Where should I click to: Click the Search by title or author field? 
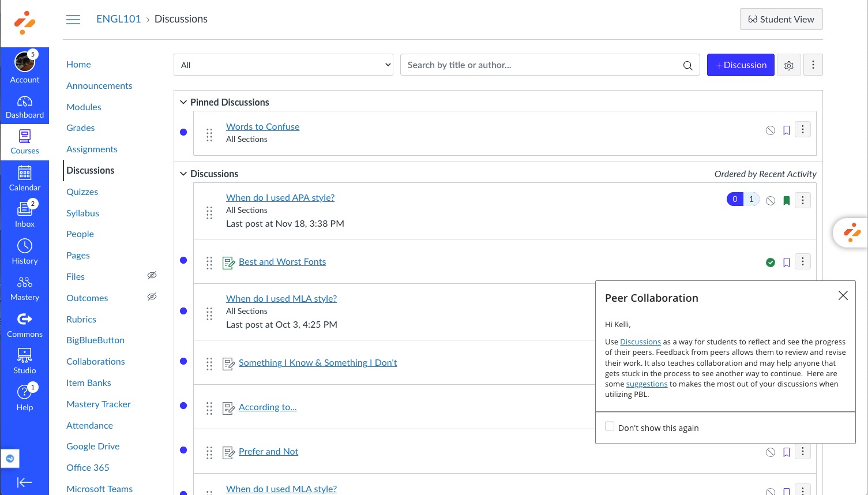point(539,65)
